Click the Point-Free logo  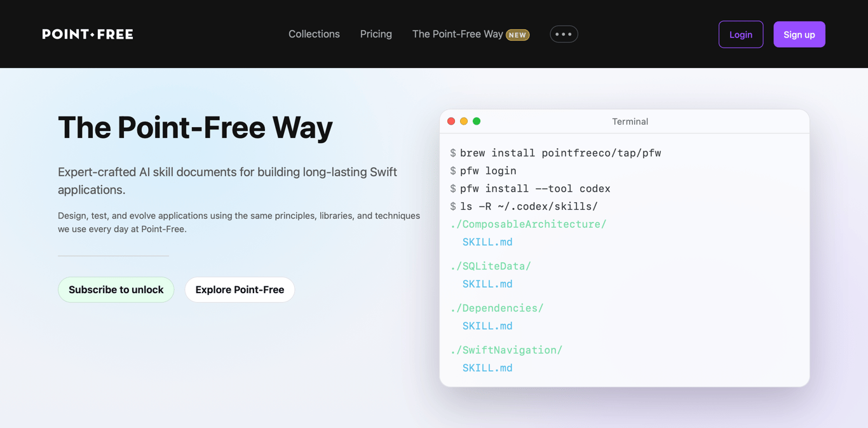pyautogui.click(x=88, y=34)
